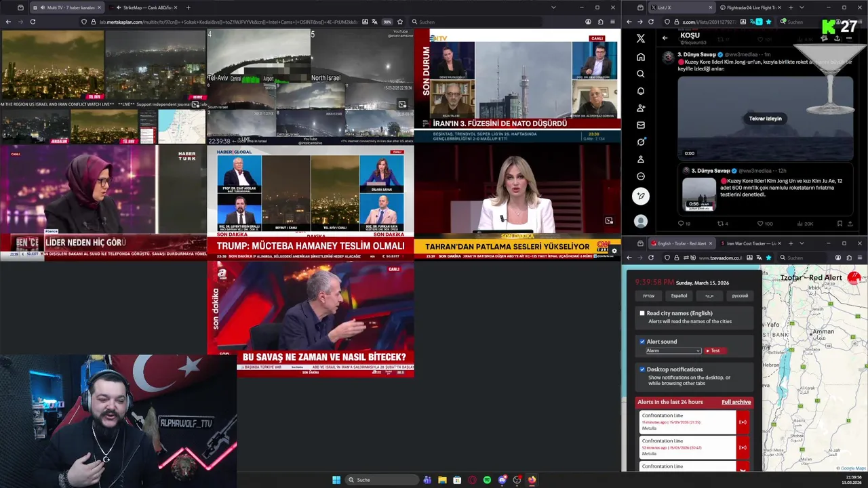Screen dimensions: 868x488
Task: Open the Windows Start button
Action: [x=336, y=480]
